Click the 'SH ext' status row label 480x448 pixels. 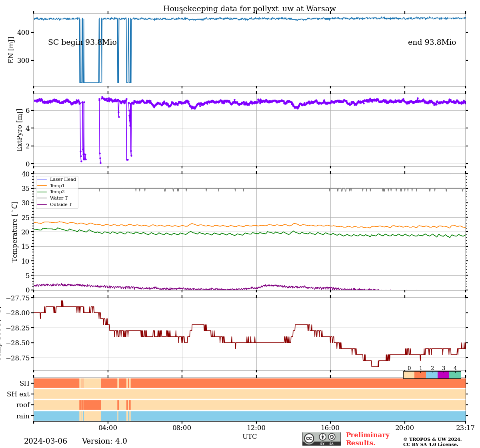[x=18, y=394]
